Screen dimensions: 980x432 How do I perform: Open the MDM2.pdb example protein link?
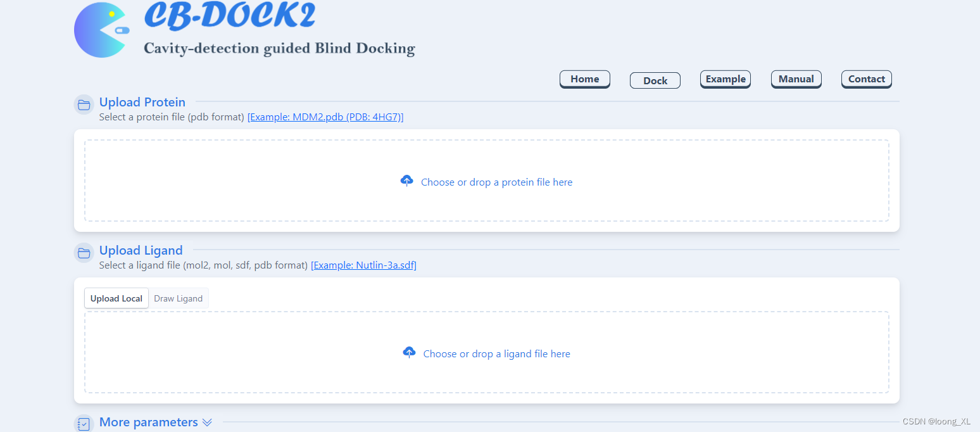[x=325, y=117]
